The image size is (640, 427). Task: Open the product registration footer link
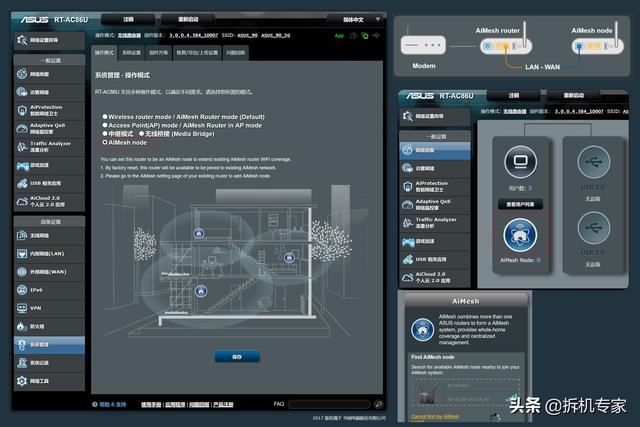tap(223, 405)
